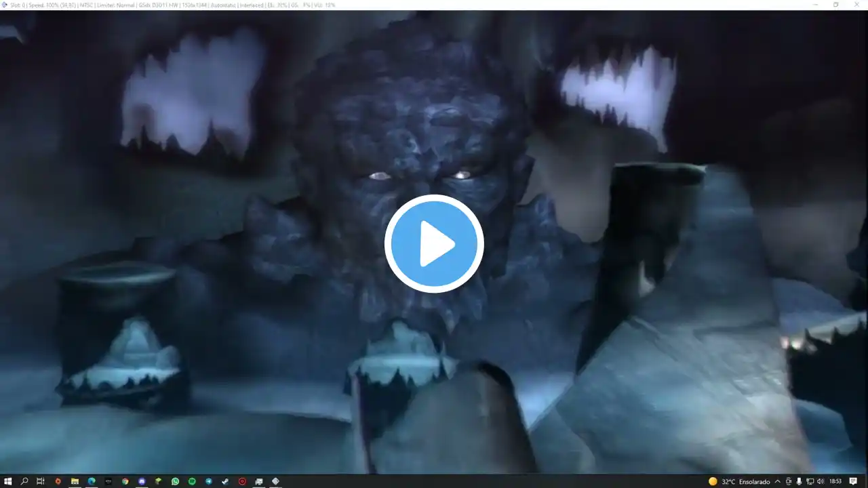Open Spotify from the taskbar
Viewport: 868px width, 488px height.
point(192,481)
